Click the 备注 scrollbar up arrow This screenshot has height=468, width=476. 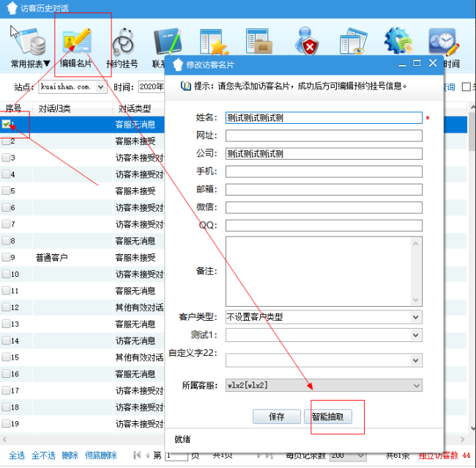[416, 244]
